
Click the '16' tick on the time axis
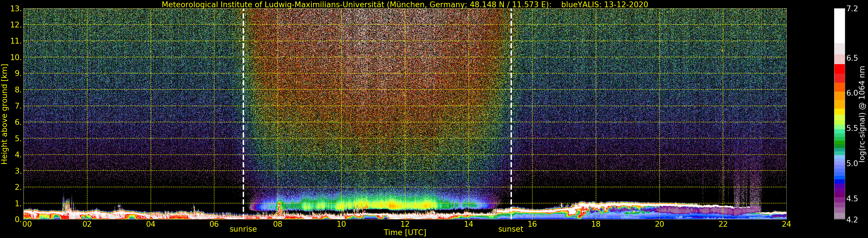[532, 224]
